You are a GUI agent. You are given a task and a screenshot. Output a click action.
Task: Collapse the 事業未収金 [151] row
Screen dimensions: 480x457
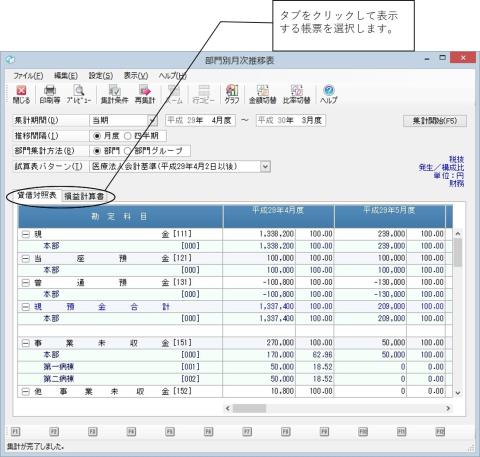click(x=26, y=343)
